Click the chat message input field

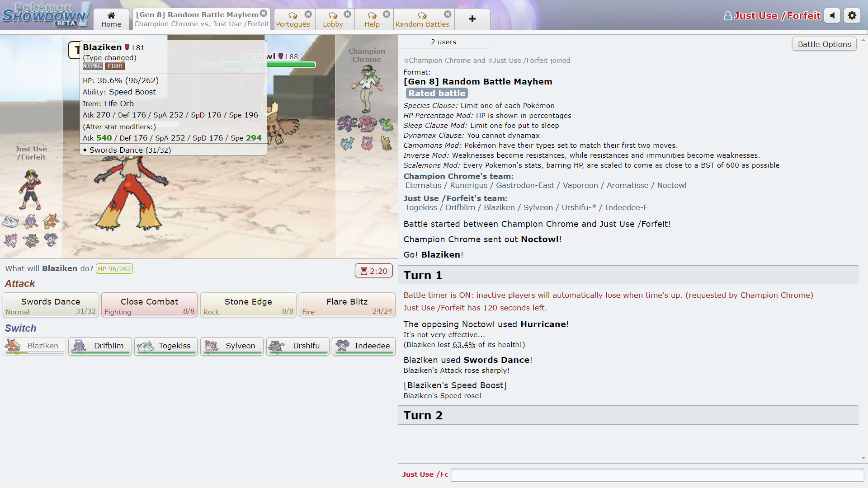[x=657, y=475]
